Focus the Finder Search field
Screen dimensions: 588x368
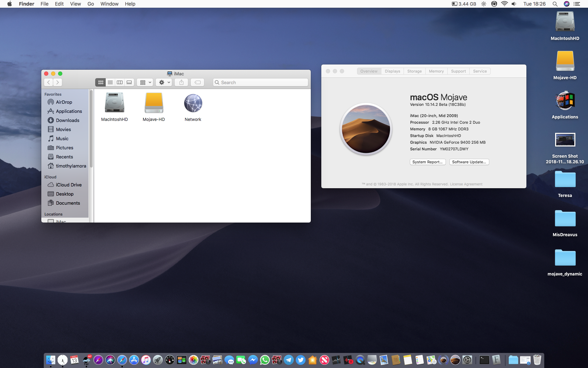pyautogui.click(x=260, y=82)
